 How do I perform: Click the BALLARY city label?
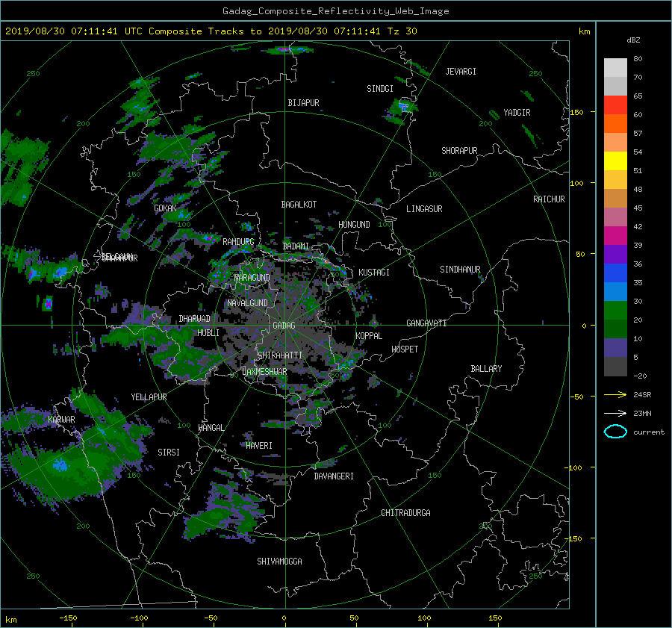click(486, 369)
